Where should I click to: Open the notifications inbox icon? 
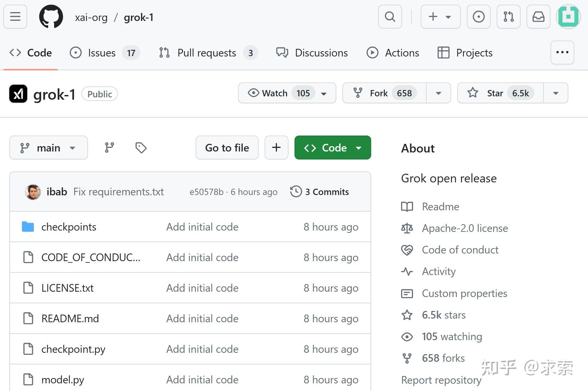point(538,17)
